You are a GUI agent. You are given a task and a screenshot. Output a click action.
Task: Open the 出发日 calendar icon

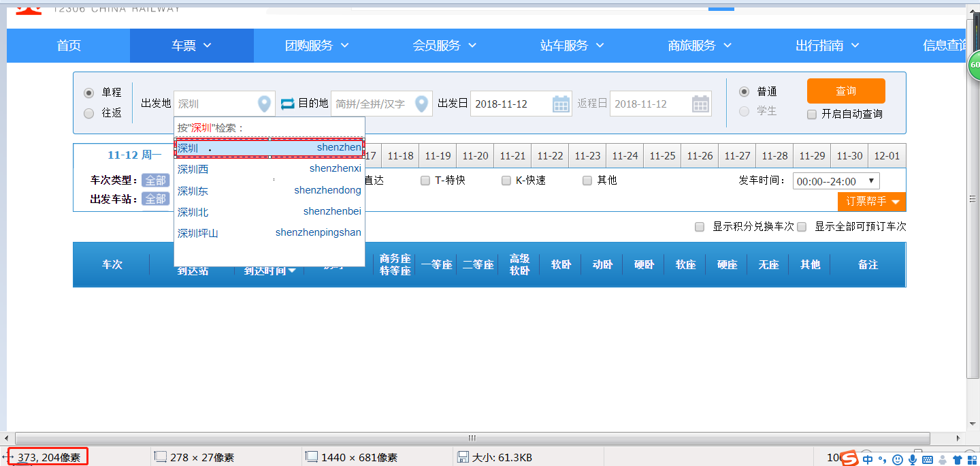coord(561,104)
